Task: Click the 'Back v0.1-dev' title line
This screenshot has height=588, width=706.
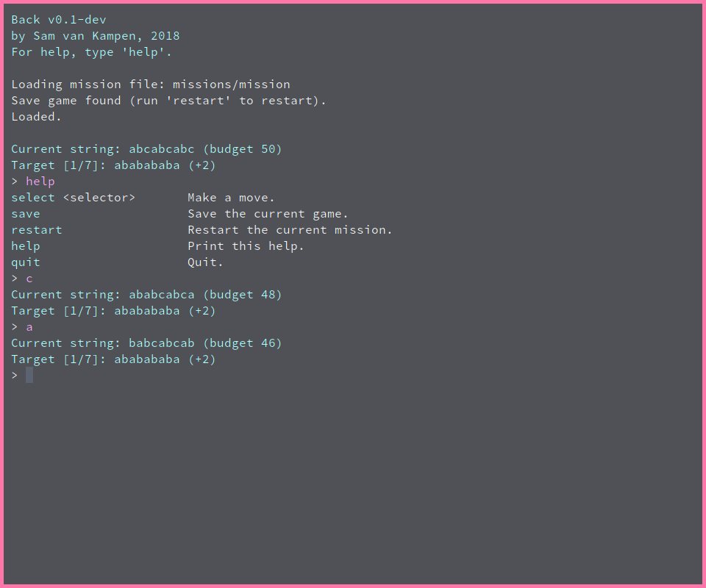Action: (x=59, y=20)
